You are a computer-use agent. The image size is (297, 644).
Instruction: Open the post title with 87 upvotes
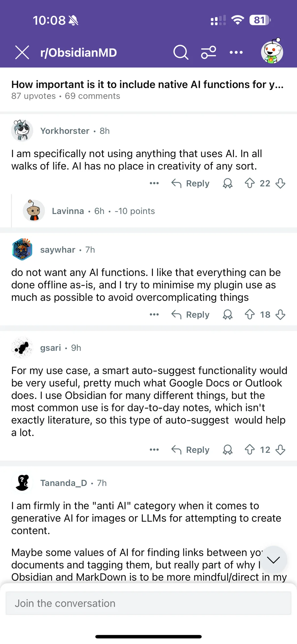[x=147, y=85]
